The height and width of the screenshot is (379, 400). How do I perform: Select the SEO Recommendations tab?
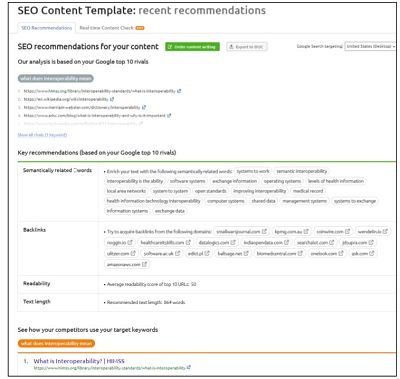tap(47, 28)
